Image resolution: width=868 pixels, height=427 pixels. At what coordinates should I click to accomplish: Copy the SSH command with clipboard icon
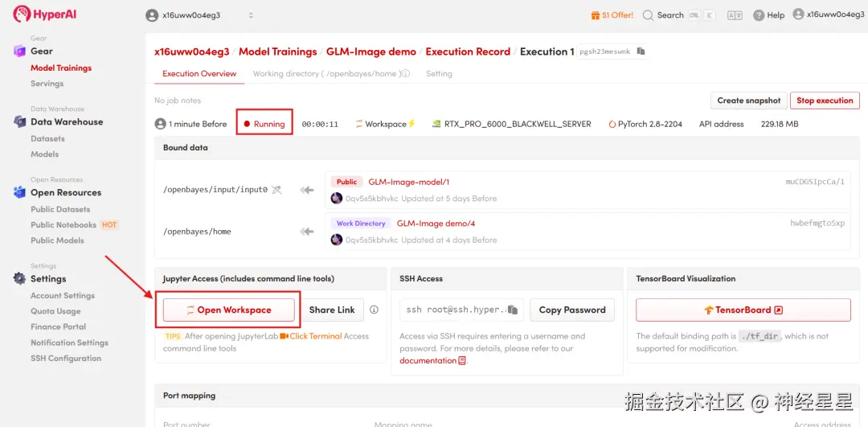(x=513, y=310)
